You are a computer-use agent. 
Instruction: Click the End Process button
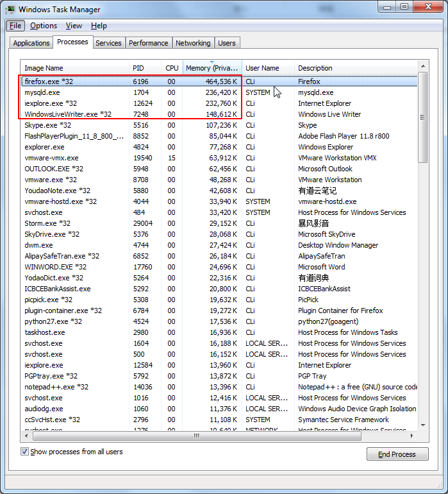pyautogui.click(x=397, y=454)
